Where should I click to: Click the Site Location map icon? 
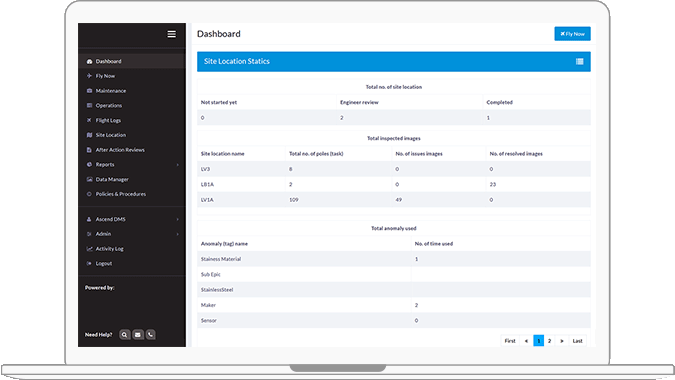[89, 135]
